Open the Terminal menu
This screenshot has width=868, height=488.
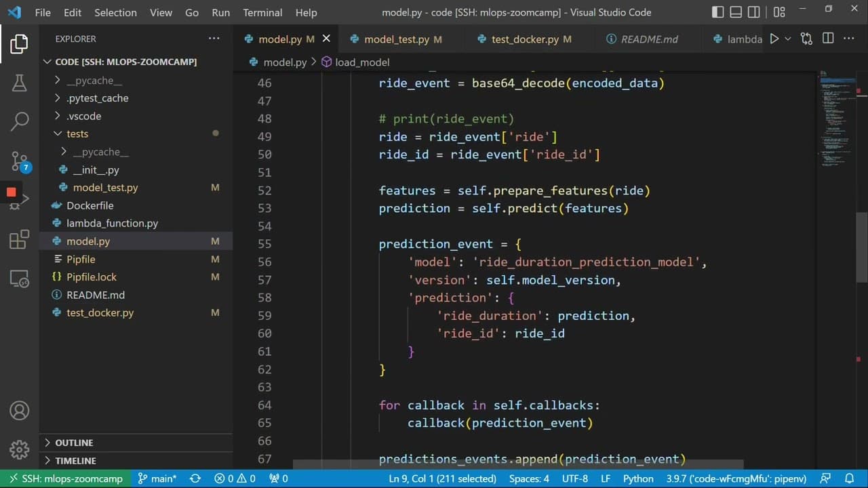tap(262, 12)
